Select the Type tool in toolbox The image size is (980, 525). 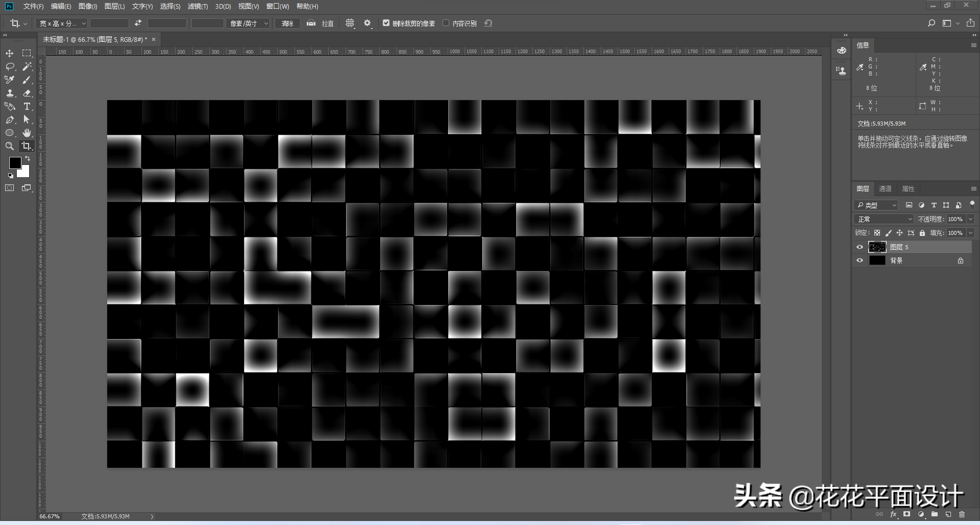27,107
